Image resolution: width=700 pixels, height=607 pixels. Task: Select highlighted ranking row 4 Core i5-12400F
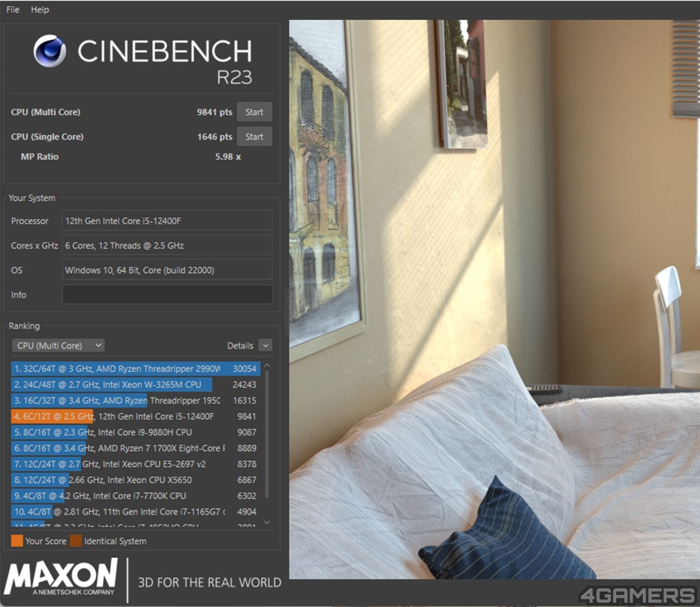135,416
